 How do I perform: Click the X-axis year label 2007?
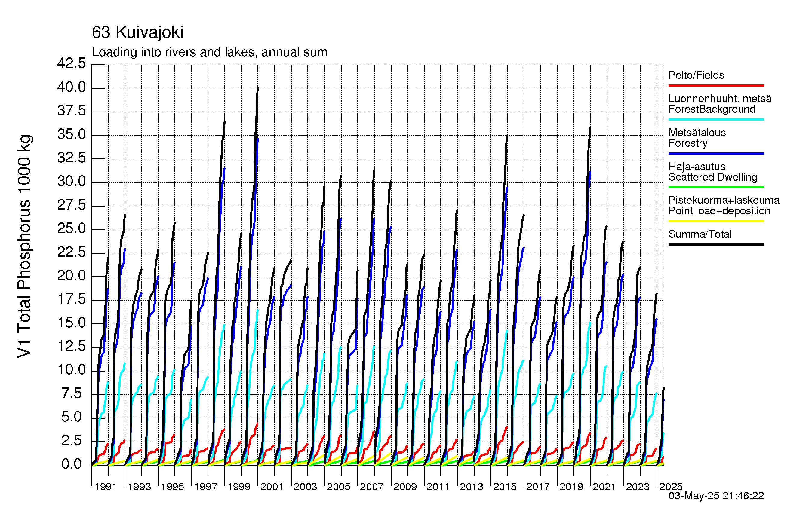pyautogui.click(x=372, y=487)
